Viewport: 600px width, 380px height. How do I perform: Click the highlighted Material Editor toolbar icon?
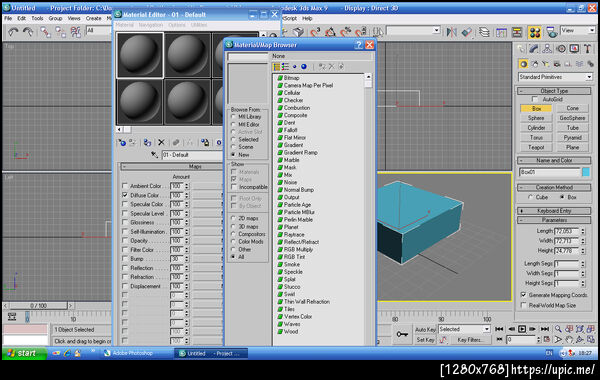535,32
